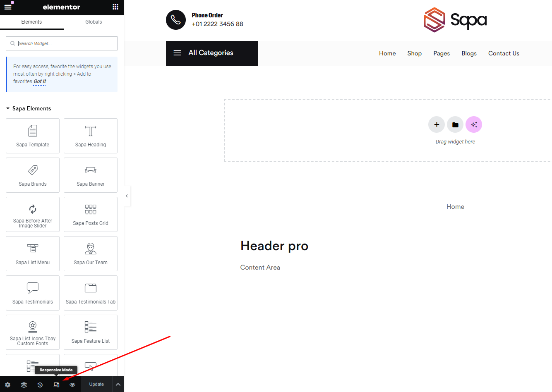The width and height of the screenshot is (552, 392).
Task: Open the template library folder button
Action: 455,124
